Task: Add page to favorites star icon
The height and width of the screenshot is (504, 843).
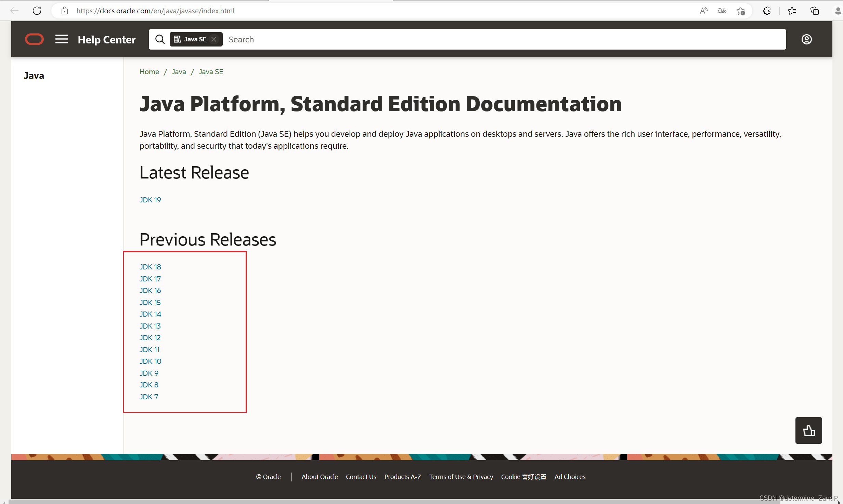Action: [x=741, y=11]
